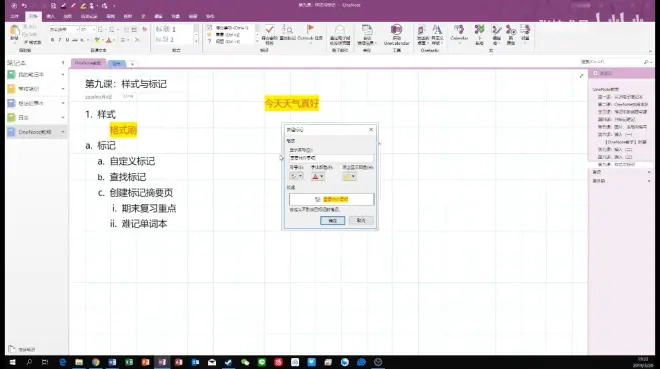This screenshot has width=660, height=369.
Task: Confirm the tag dialog with 确定 button
Action: (333, 220)
